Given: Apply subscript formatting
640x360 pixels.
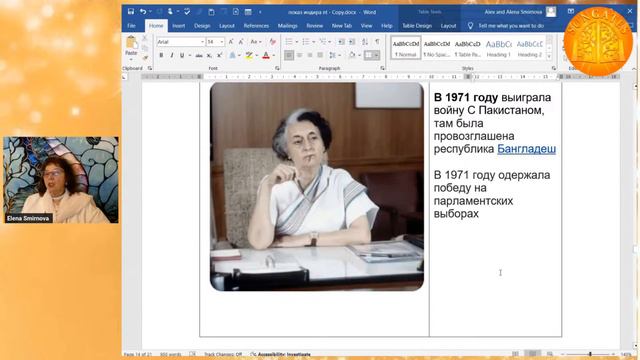Looking at the screenshot, I should pyautogui.click(x=209, y=55).
